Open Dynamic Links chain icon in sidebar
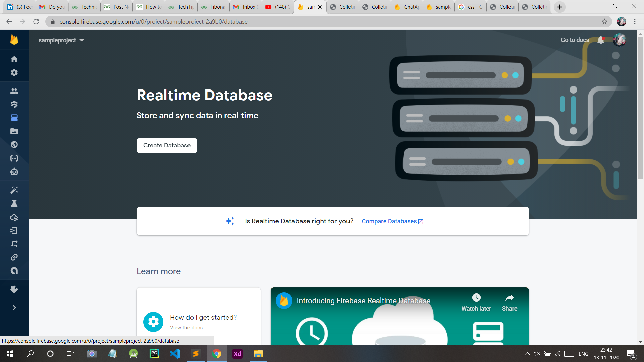The height and width of the screenshot is (362, 644). [14, 257]
